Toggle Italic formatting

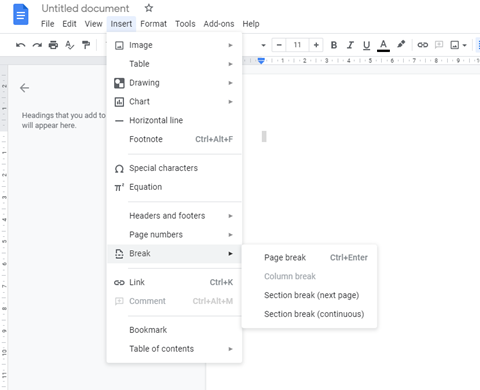pyautogui.click(x=350, y=45)
